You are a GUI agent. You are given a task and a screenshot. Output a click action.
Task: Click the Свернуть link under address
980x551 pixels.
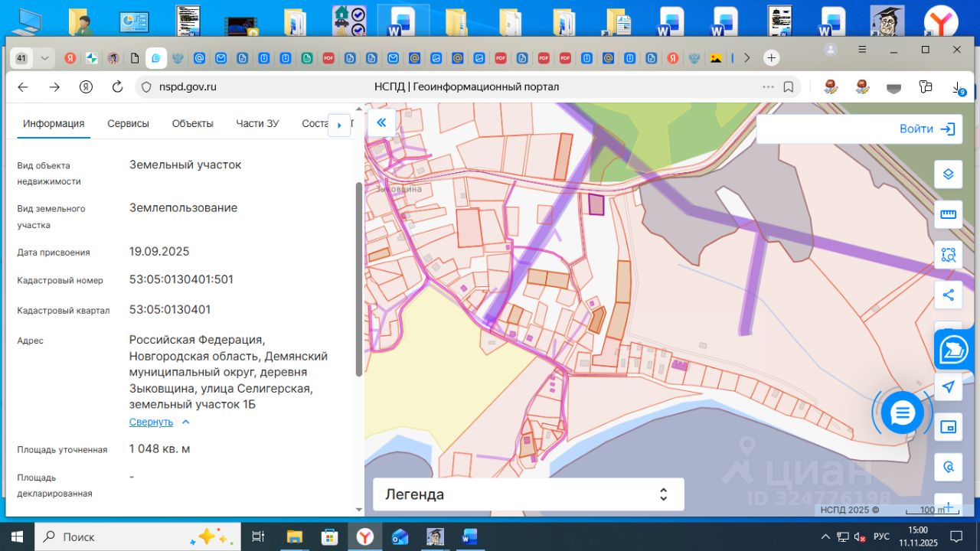[x=152, y=422]
